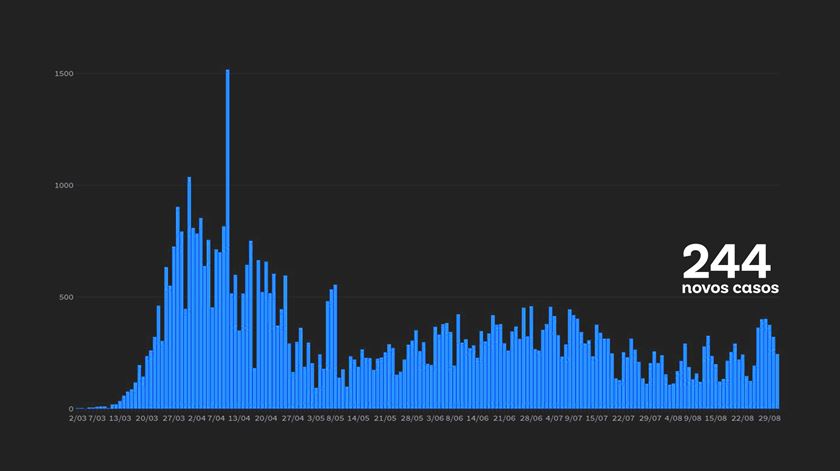Screen dimensions: 840x471
Task: Click the 1000 y-axis label
Action: [64, 185]
